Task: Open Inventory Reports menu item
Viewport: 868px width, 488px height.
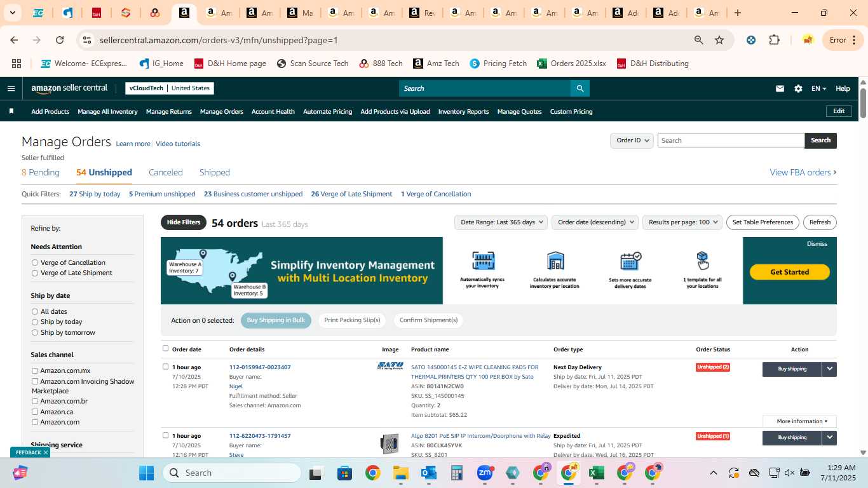Action: tap(464, 112)
